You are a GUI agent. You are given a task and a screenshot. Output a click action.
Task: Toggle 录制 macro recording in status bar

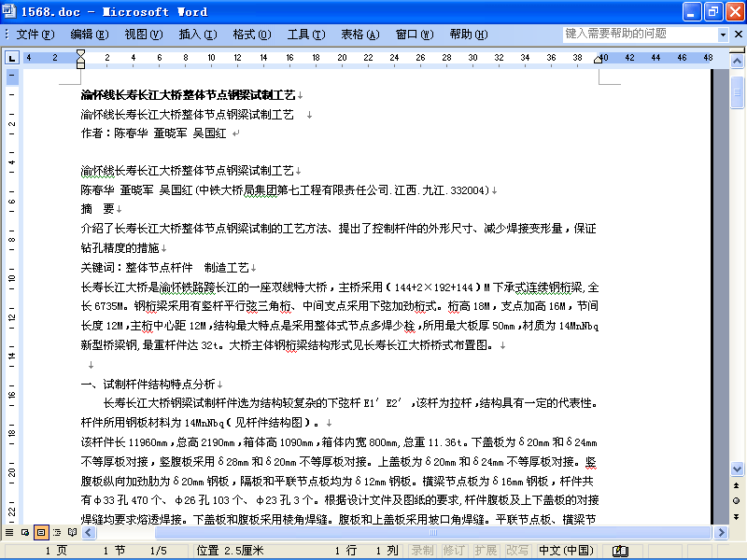(x=423, y=551)
